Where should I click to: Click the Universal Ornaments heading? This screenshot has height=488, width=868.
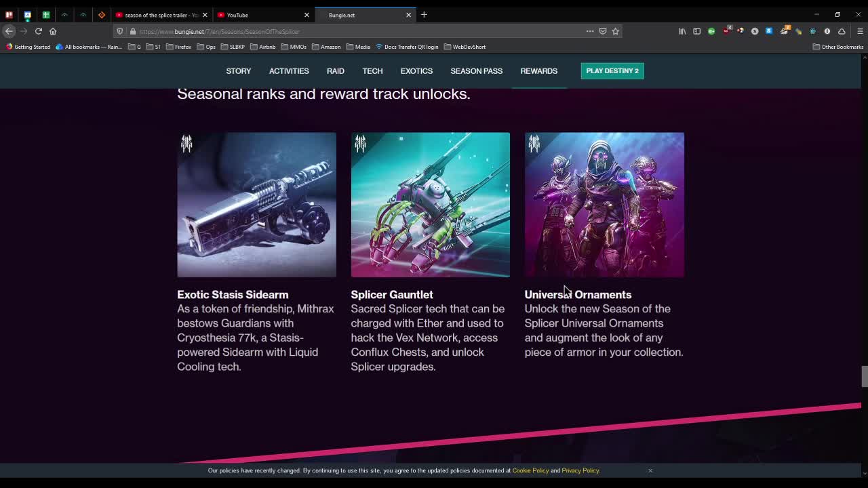pos(578,295)
